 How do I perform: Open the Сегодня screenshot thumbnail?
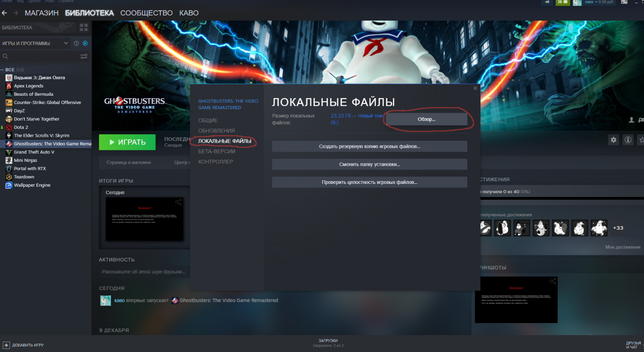point(145,219)
